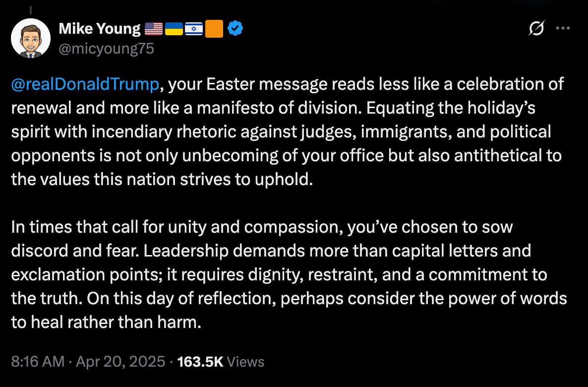588x387 pixels.
Task: Click the Ukrainian flag emoji in the name
Action: [174, 29]
